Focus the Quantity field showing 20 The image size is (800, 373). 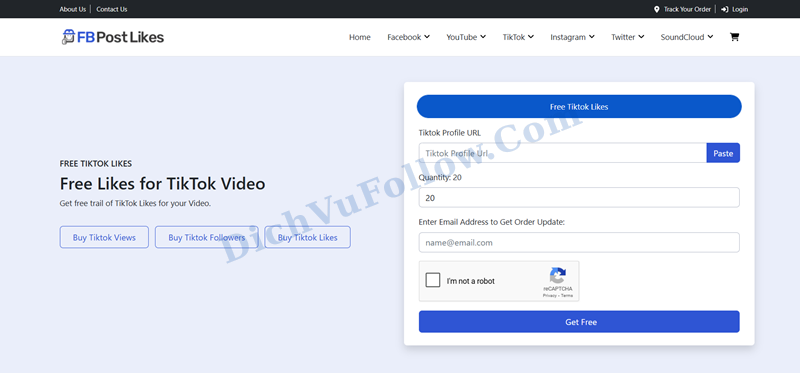579,197
